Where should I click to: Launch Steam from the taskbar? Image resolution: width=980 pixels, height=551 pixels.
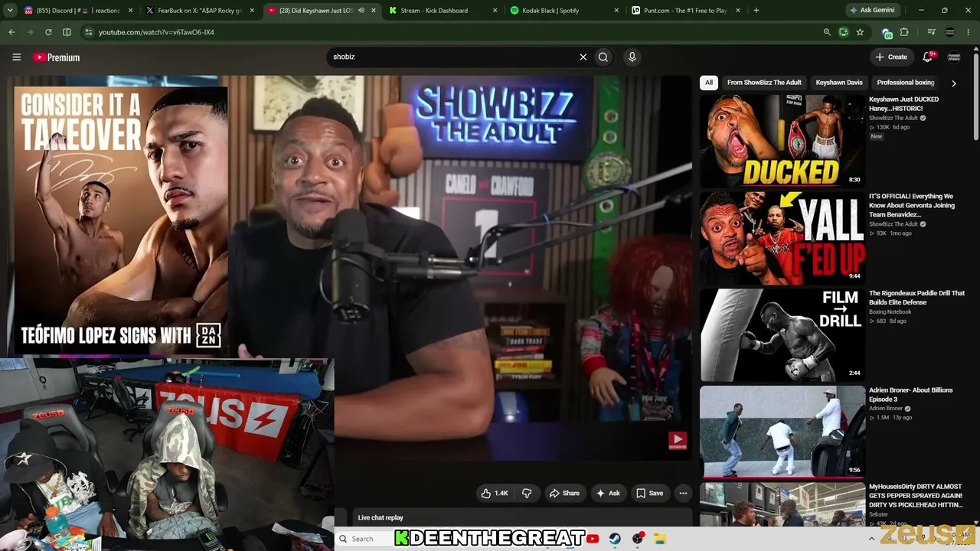(615, 539)
